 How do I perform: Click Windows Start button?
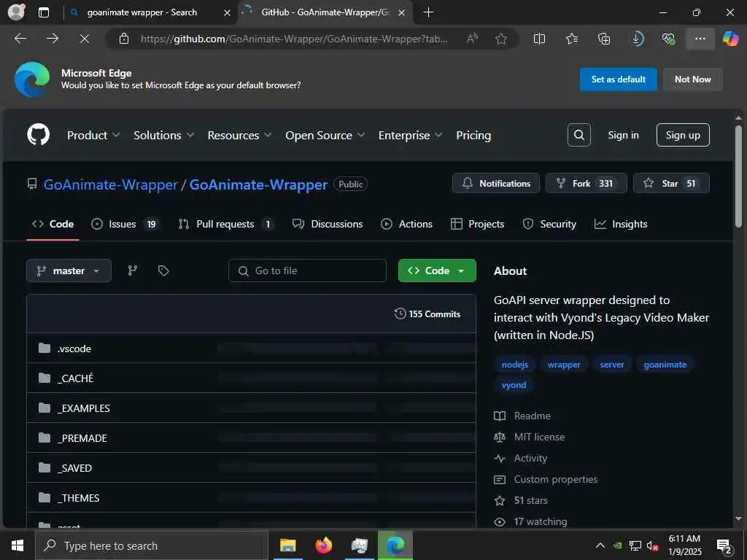pos(18,545)
